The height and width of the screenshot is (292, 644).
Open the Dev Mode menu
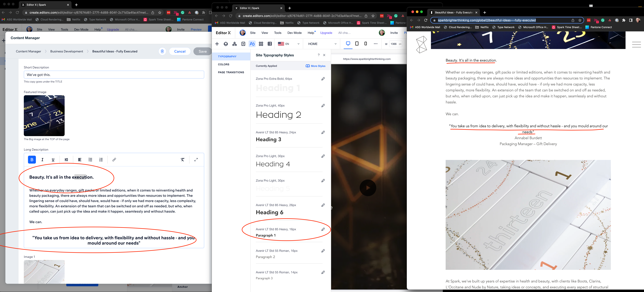pos(294,33)
